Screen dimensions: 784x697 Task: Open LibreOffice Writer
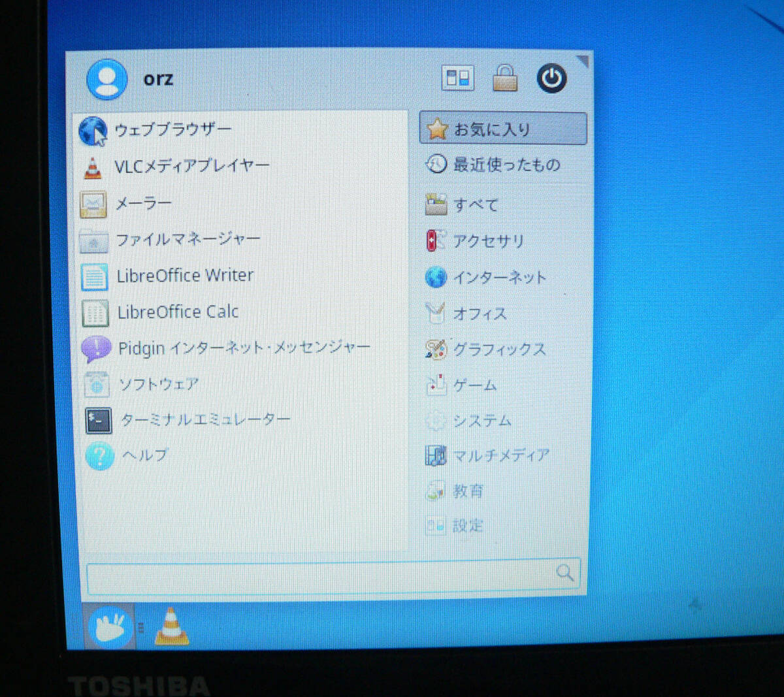185,276
